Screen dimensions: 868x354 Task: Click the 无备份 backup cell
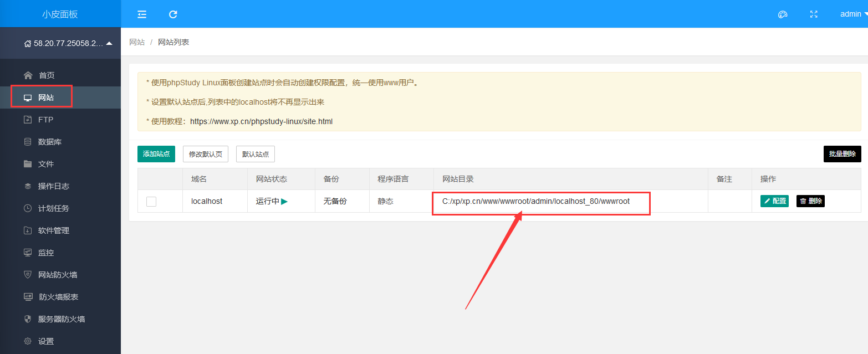point(335,201)
